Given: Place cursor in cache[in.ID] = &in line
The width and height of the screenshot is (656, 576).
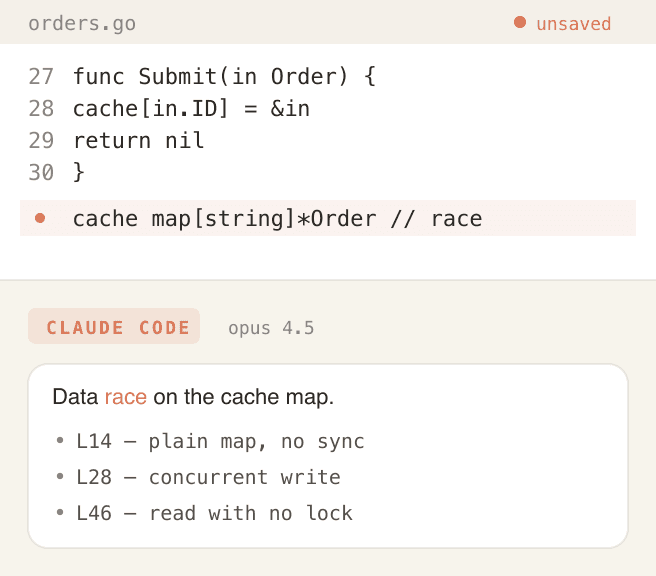Looking at the screenshot, I should click(192, 108).
